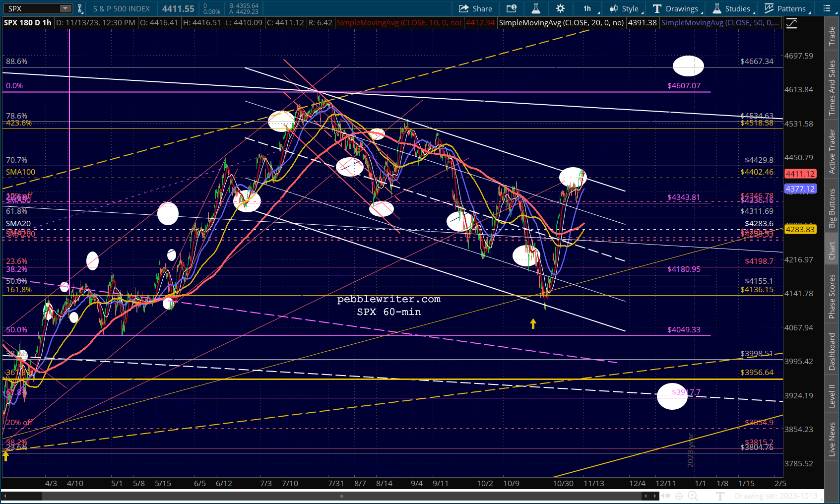840x504 pixels.
Task: Open the Studies menu
Action: (732, 8)
